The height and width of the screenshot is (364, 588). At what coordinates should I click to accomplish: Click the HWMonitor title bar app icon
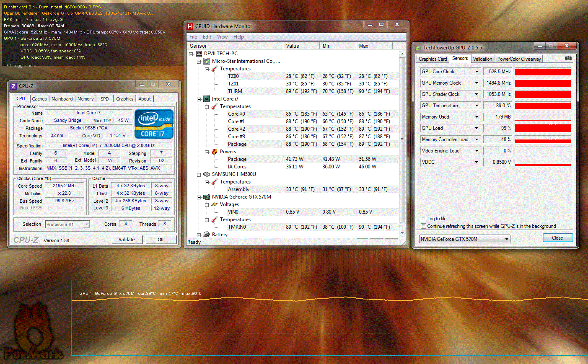(190, 26)
